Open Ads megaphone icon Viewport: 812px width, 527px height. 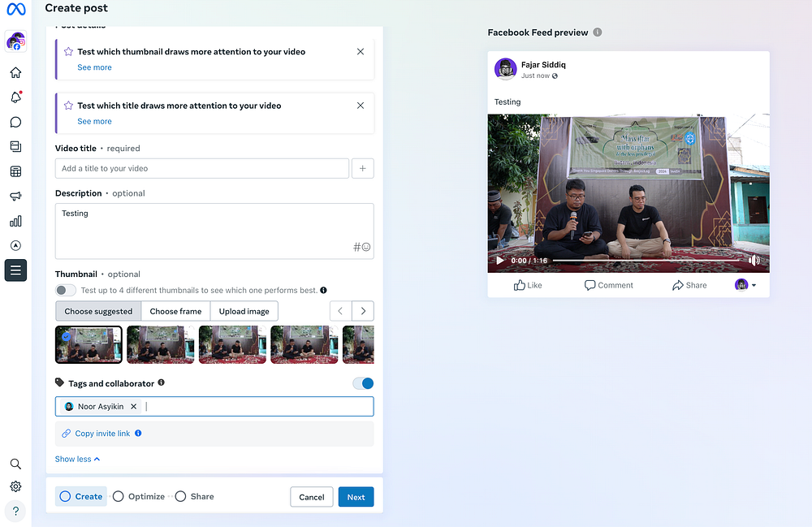pyautogui.click(x=15, y=197)
